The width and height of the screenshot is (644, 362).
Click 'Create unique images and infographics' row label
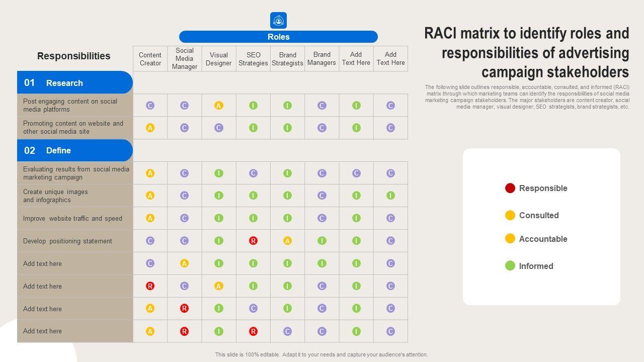[x=55, y=196]
